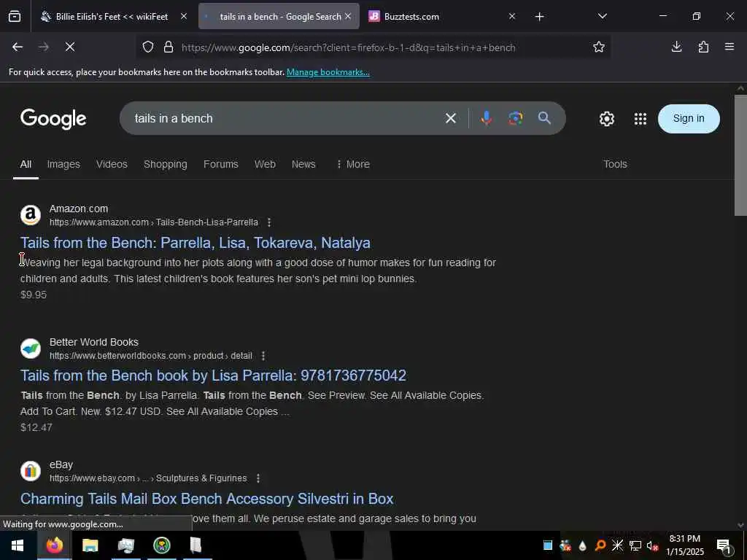Click Firefox icon in the taskbar
This screenshot has width=747, height=560.
coord(54,545)
